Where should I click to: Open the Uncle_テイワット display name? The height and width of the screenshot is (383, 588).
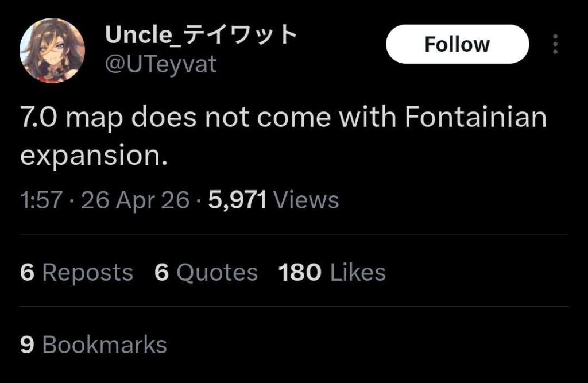[x=201, y=33]
